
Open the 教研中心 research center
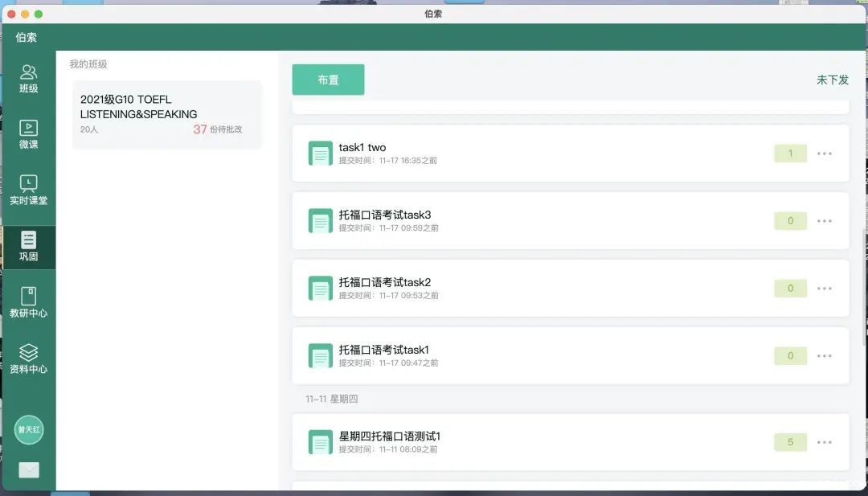[x=29, y=301]
